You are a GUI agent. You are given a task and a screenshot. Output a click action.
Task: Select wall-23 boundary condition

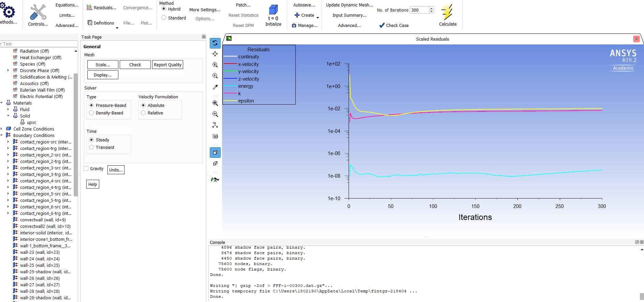tap(40, 252)
